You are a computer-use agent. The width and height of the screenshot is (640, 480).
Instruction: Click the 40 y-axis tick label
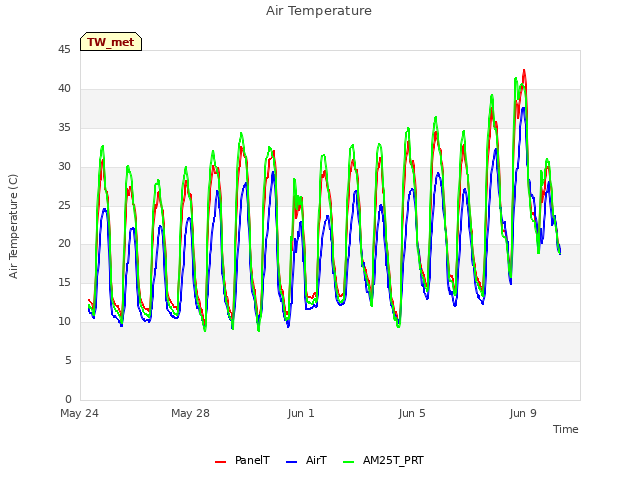point(64,89)
